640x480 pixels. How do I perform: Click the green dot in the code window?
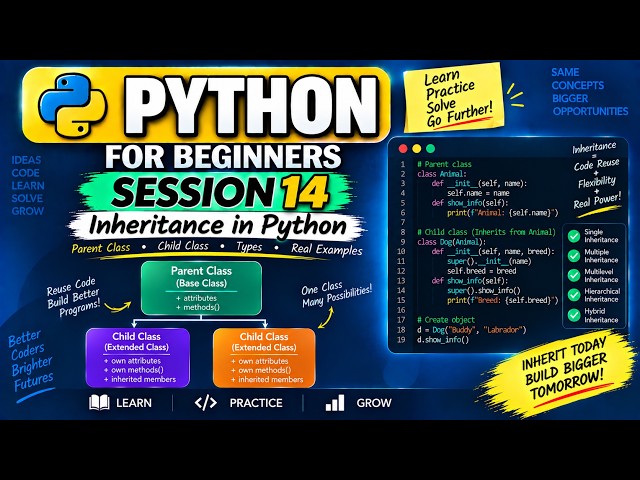pyautogui.click(x=431, y=149)
